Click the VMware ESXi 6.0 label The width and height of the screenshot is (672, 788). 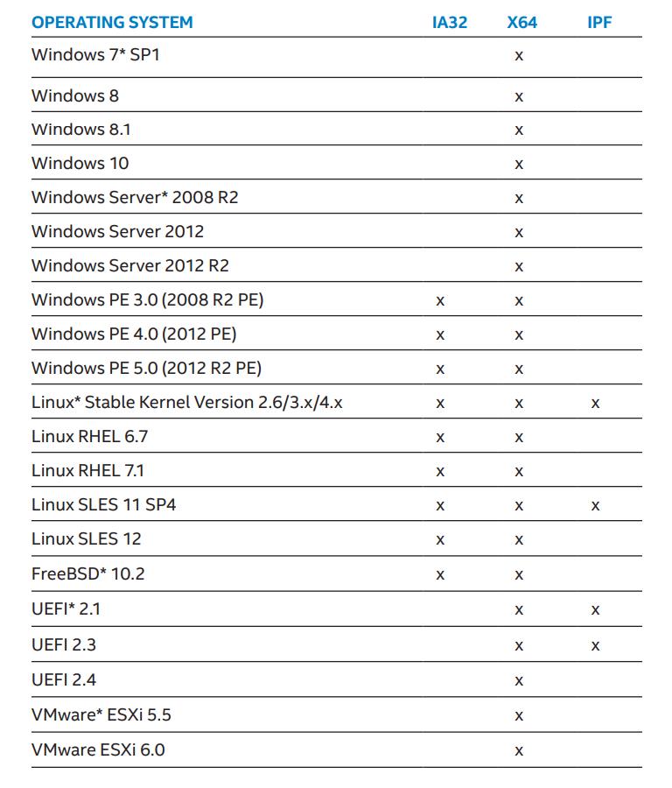tap(98, 749)
